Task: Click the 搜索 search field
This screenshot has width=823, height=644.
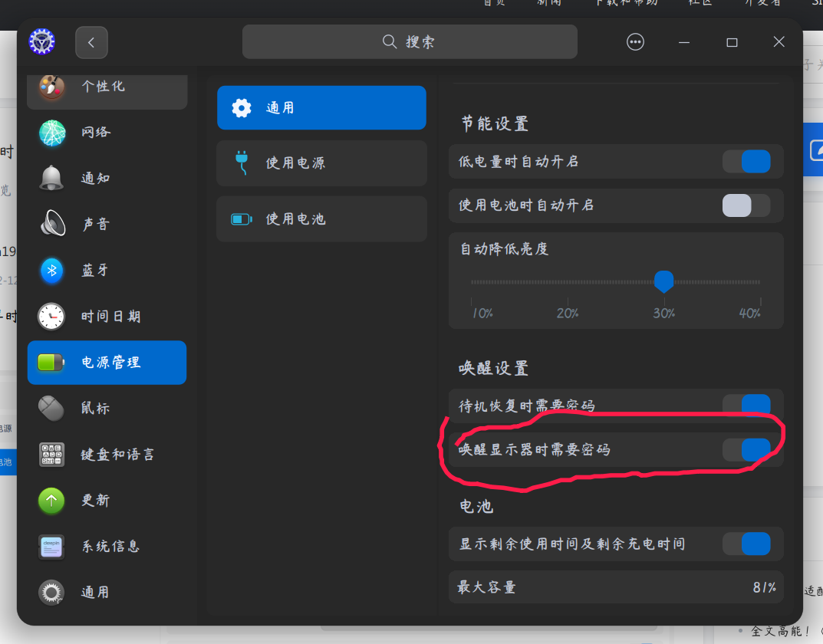Action: point(410,41)
